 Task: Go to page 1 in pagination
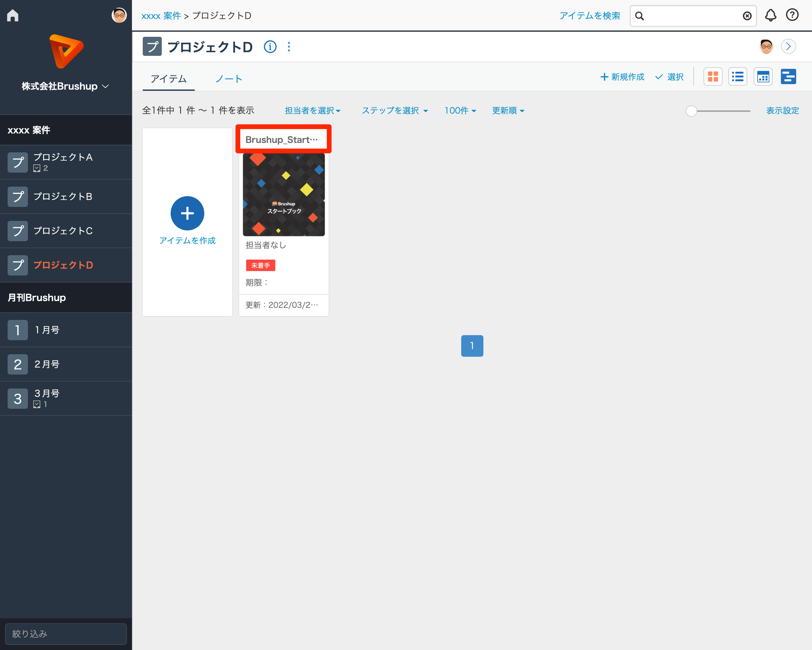click(x=472, y=346)
